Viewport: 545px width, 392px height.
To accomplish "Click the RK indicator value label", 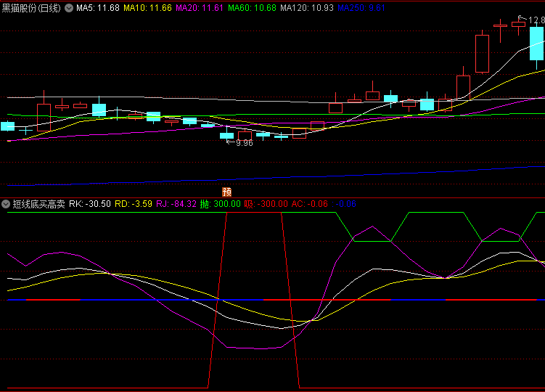I will click(x=90, y=204).
